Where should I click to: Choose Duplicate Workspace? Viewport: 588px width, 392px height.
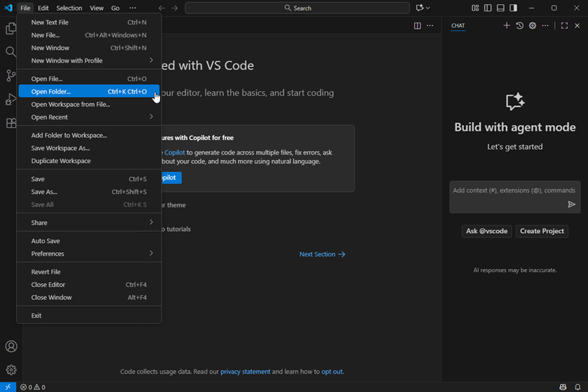click(89, 161)
